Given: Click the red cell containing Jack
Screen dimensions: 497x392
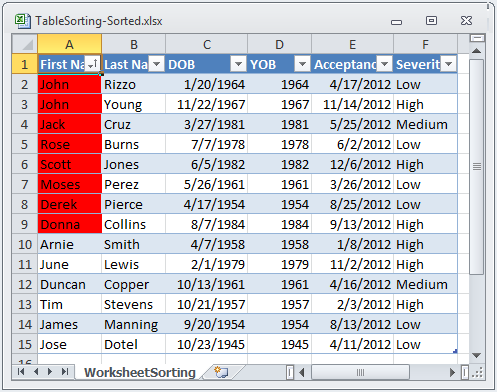Looking at the screenshot, I should (x=70, y=124).
